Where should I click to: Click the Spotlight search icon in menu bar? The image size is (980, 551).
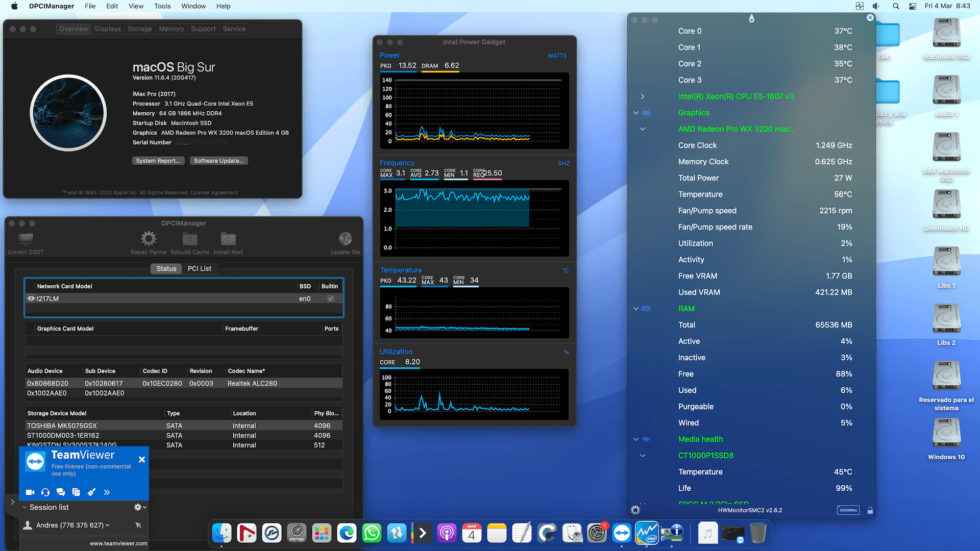point(896,6)
